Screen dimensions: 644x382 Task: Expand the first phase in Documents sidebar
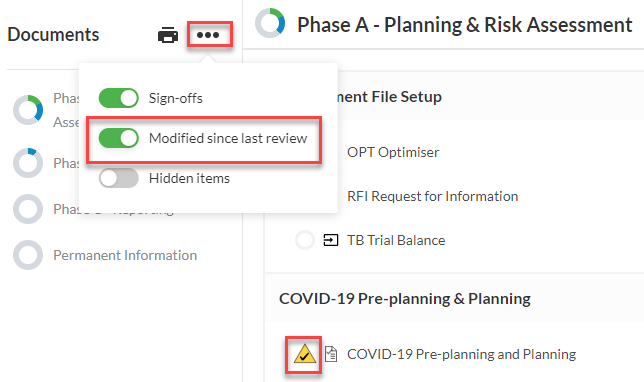coord(28,110)
